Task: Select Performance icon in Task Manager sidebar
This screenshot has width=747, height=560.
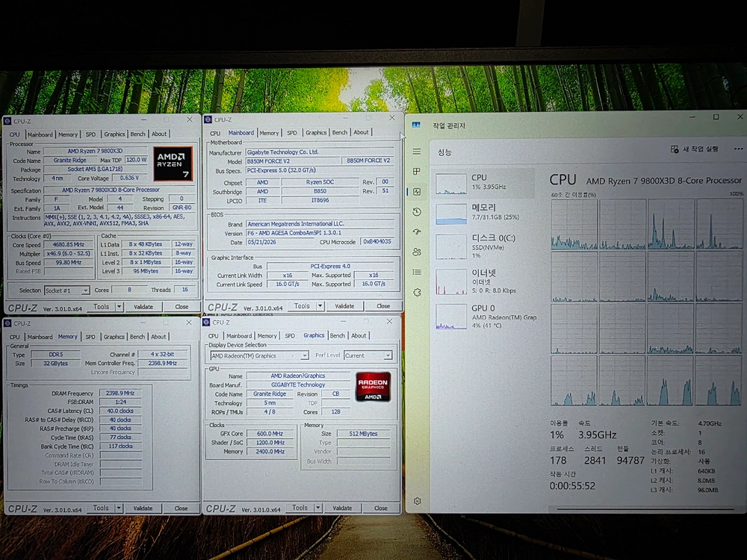Action: [x=417, y=191]
